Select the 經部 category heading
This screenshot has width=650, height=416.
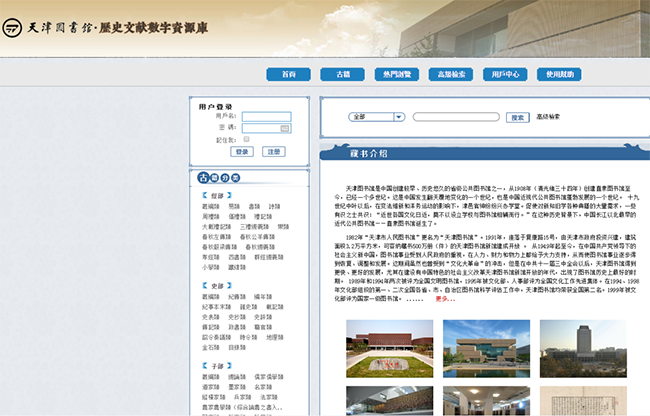pyautogui.click(x=217, y=196)
